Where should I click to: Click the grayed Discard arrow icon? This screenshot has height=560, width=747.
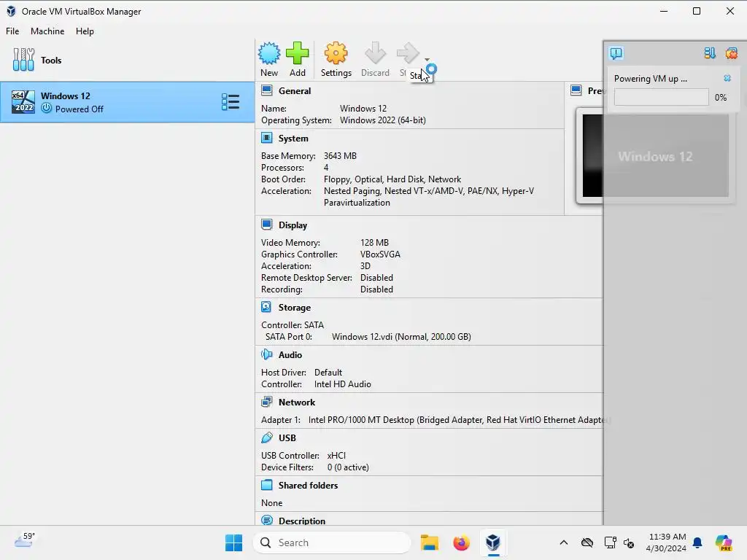pyautogui.click(x=375, y=53)
